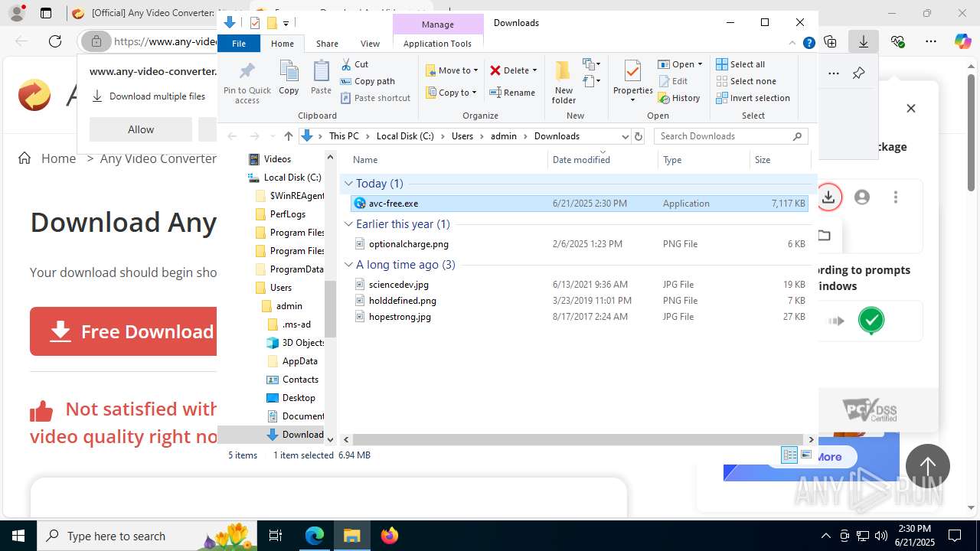Minimize the ribbon with chevron
The image size is (980, 551).
click(793, 44)
